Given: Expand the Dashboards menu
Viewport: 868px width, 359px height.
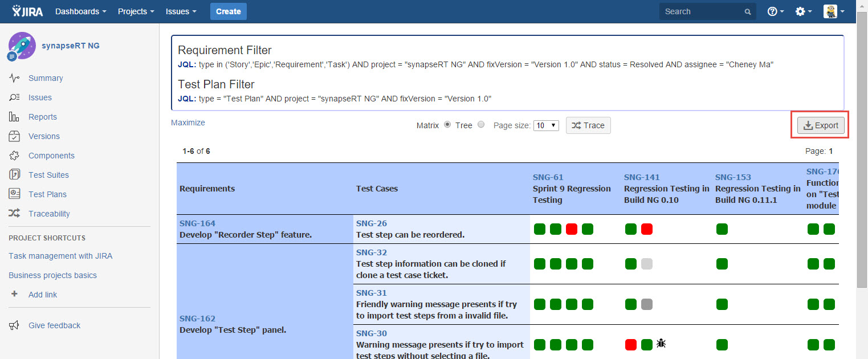Looking at the screenshot, I should point(81,11).
